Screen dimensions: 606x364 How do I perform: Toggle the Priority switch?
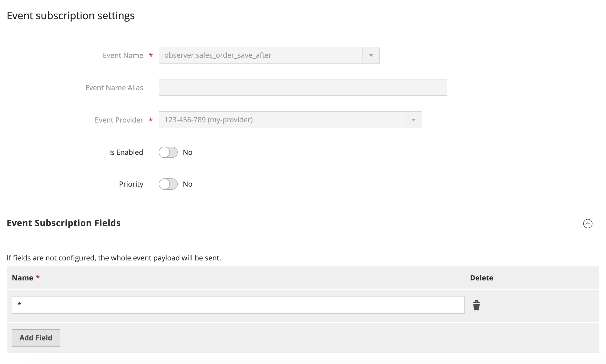[168, 184]
